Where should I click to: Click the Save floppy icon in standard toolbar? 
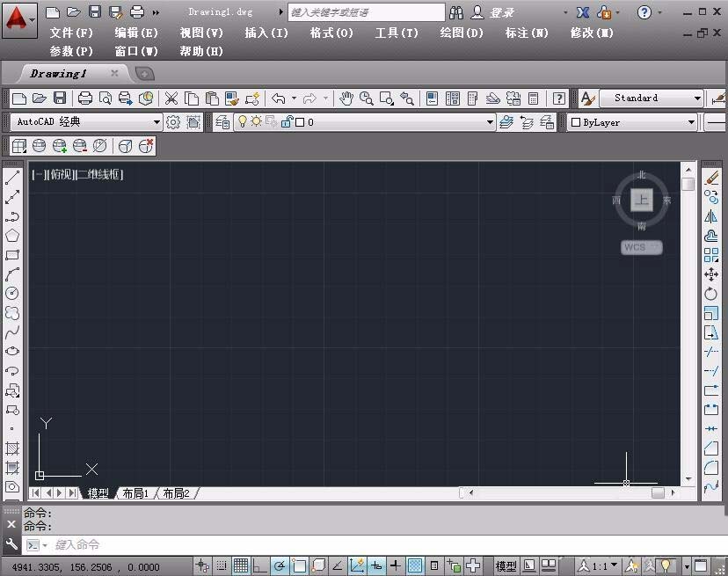pyautogui.click(x=60, y=98)
